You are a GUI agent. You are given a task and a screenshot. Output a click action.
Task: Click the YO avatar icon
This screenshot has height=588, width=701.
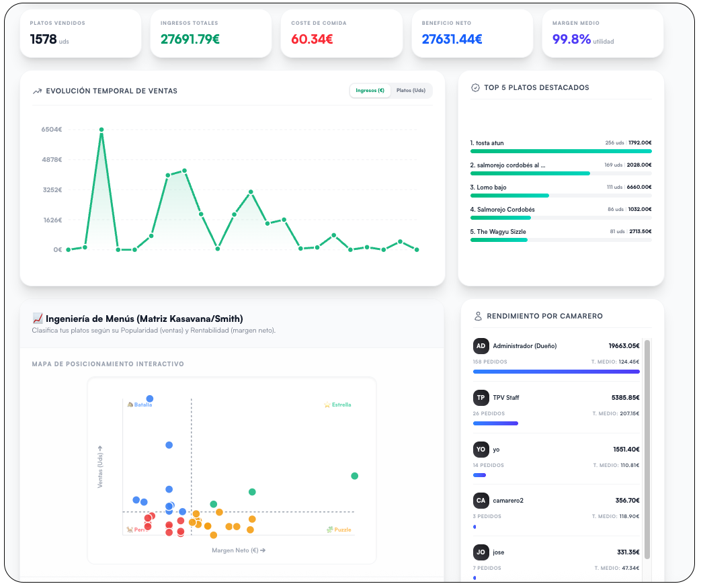coord(481,450)
